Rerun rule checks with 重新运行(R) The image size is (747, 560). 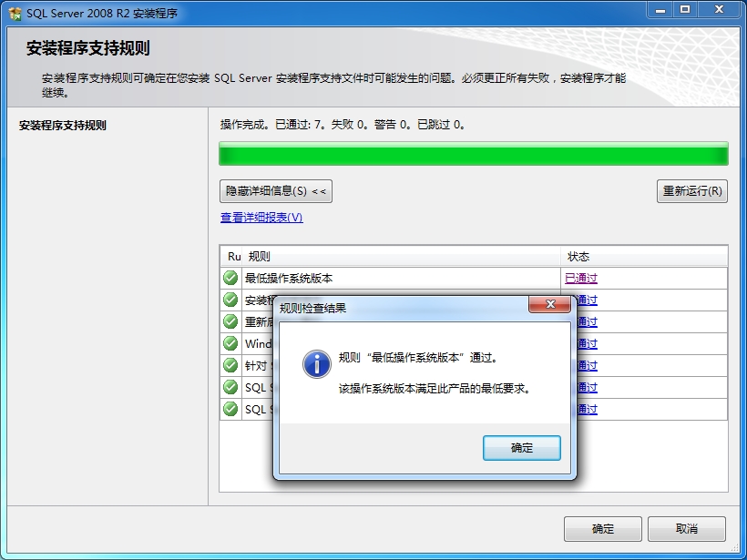[692, 191]
